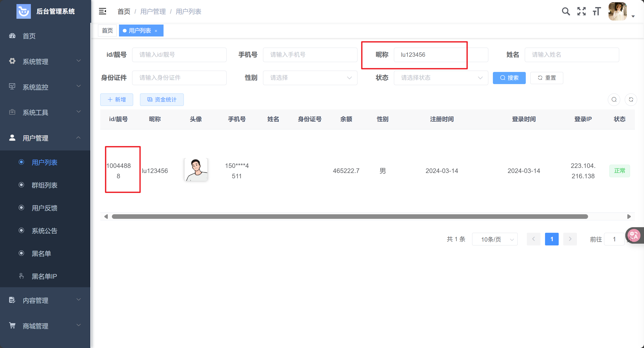Image resolution: width=644 pixels, height=348 pixels.
Task: Collapse sidebar with the hamburger icon
Action: click(x=102, y=11)
